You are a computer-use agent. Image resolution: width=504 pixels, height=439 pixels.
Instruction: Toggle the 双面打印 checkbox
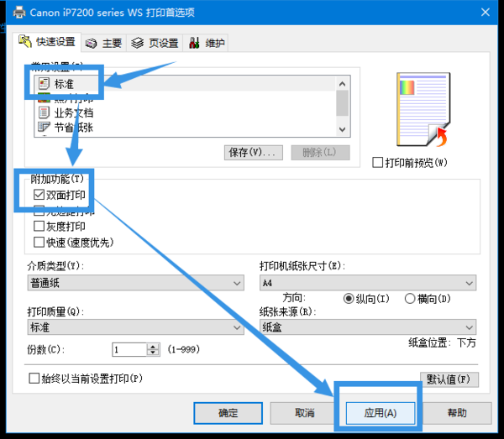point(39,194)
